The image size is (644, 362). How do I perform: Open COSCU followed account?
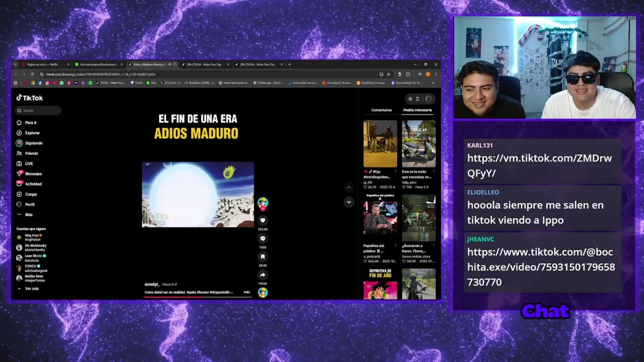[x=31, y=268]
